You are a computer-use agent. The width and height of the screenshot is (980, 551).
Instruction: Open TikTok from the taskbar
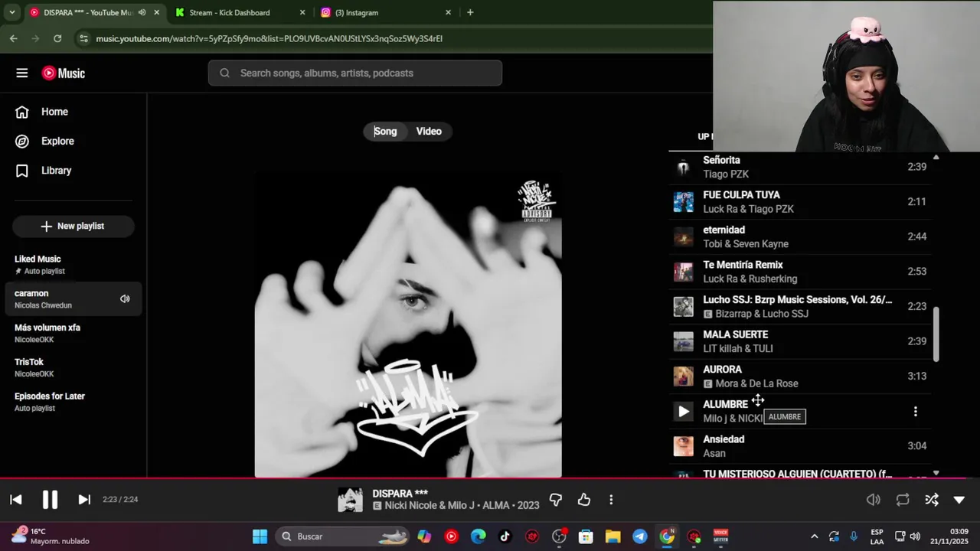(505, 536)
